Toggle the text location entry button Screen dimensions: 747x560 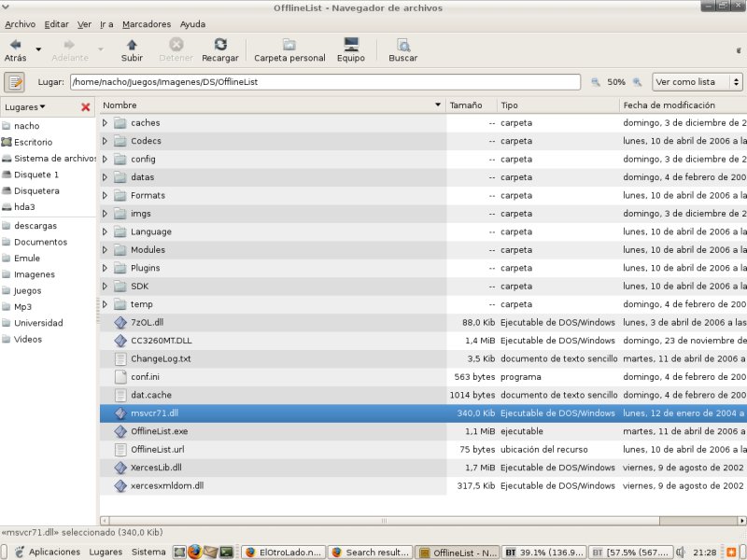14,82
